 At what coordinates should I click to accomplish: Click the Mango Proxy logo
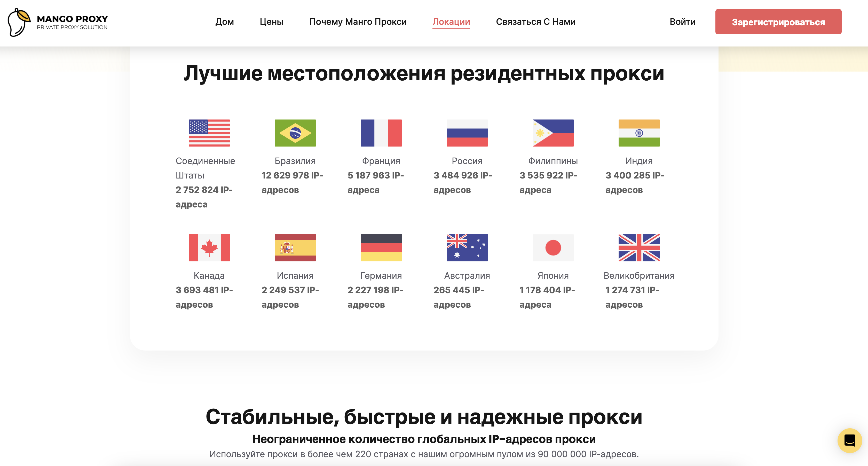point(57,22)
